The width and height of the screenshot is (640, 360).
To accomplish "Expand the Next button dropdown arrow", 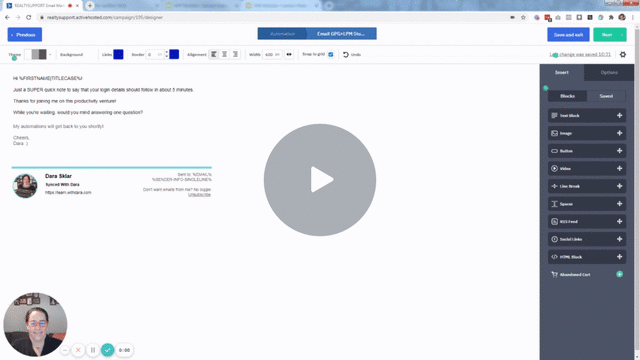I will pyautogui.click(x=622, y=35).
